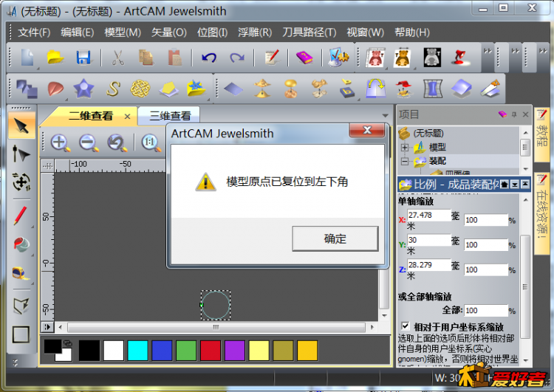Open the 位图(I) menu
The height and width of the screenshot is (392, 554).
[x=212, y=32]
